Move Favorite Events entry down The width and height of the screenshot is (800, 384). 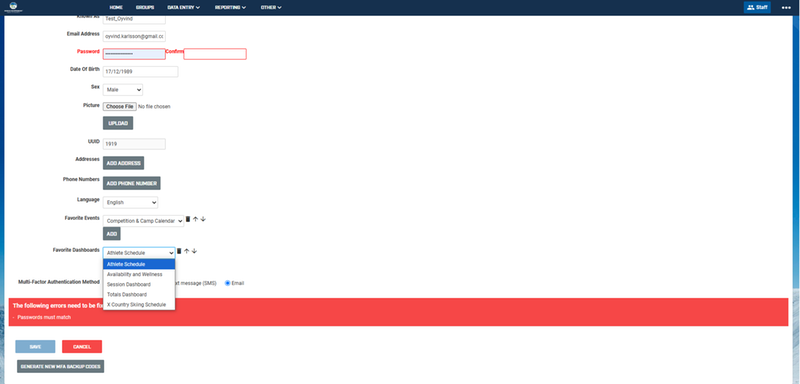[203, 219]
